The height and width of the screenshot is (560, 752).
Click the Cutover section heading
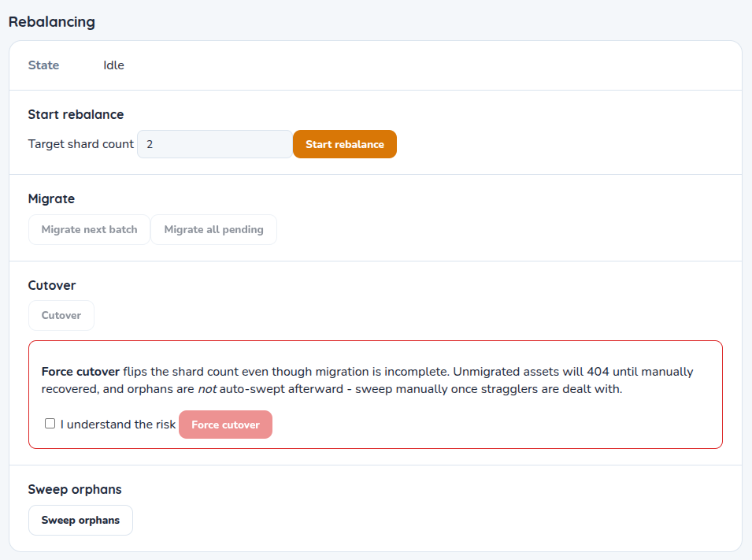pyautogui.click(x=52, y=286)
